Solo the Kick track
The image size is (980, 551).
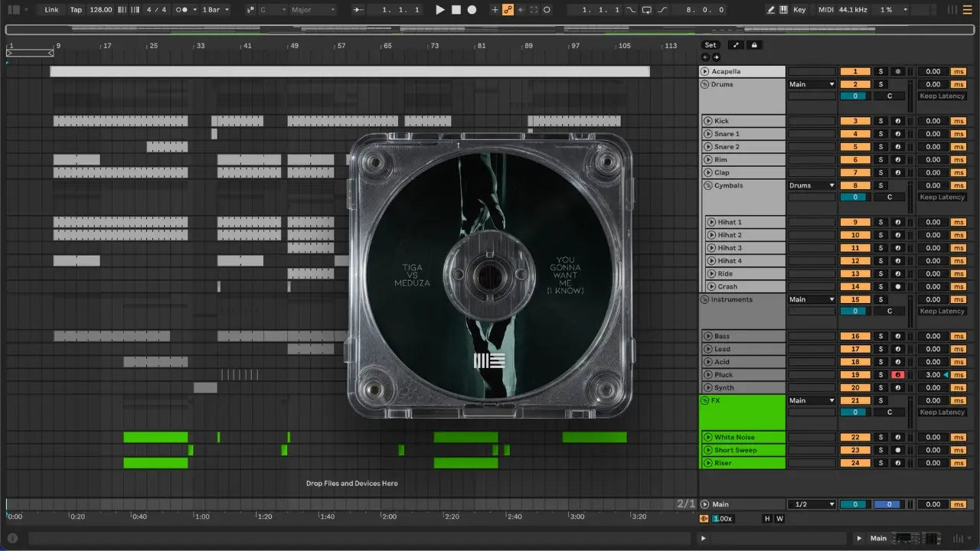(x=880, y=121)
